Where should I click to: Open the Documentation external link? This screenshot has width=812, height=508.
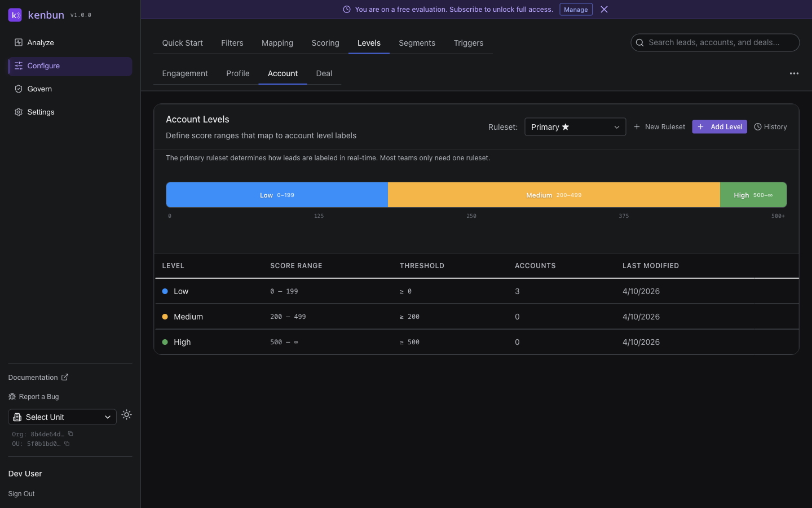[x=38, y=377]
